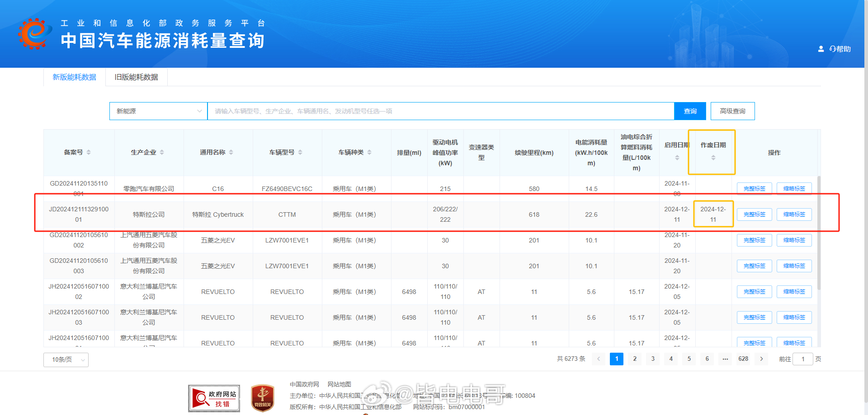Open the 帮助 help link

[840, 49]
